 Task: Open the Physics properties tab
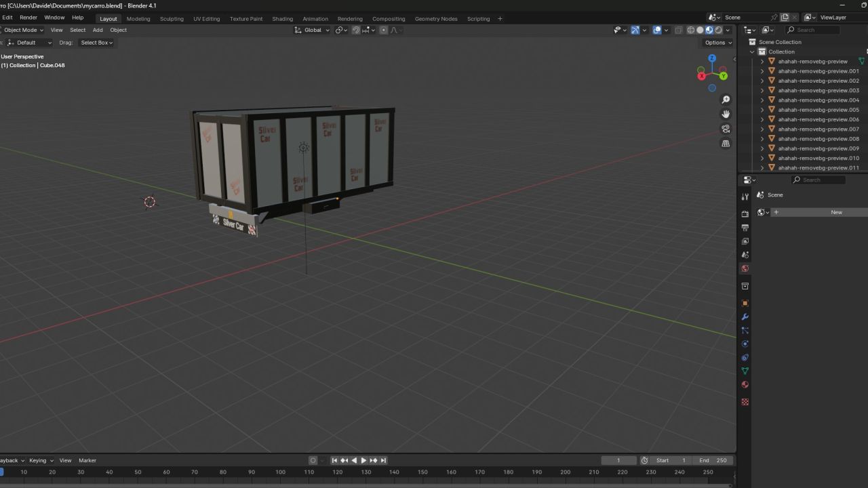click(745, 344)
